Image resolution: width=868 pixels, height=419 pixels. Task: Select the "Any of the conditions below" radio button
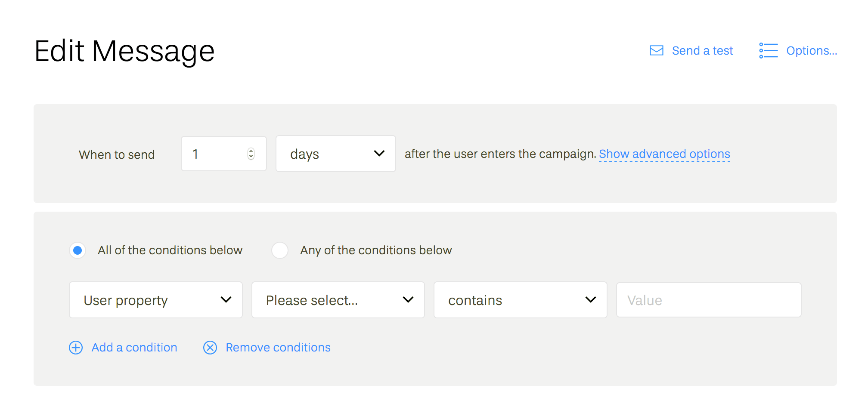[x=280, y=250]
